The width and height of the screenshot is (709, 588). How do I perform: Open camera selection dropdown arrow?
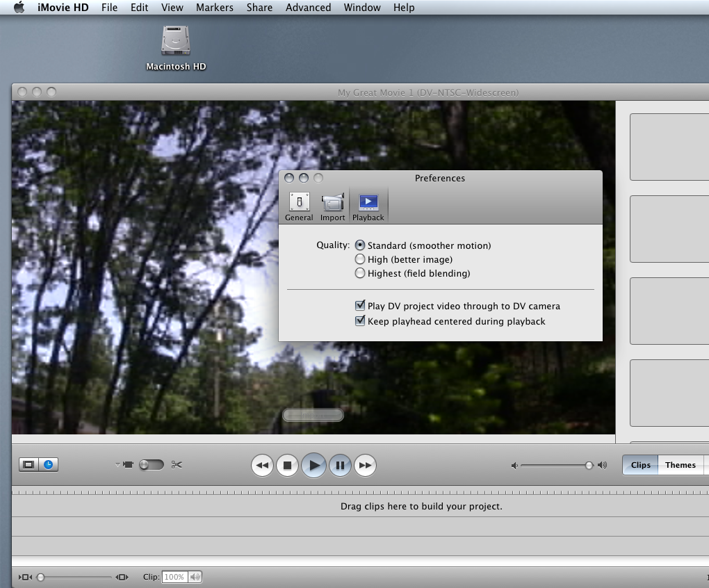pos(117,464)
